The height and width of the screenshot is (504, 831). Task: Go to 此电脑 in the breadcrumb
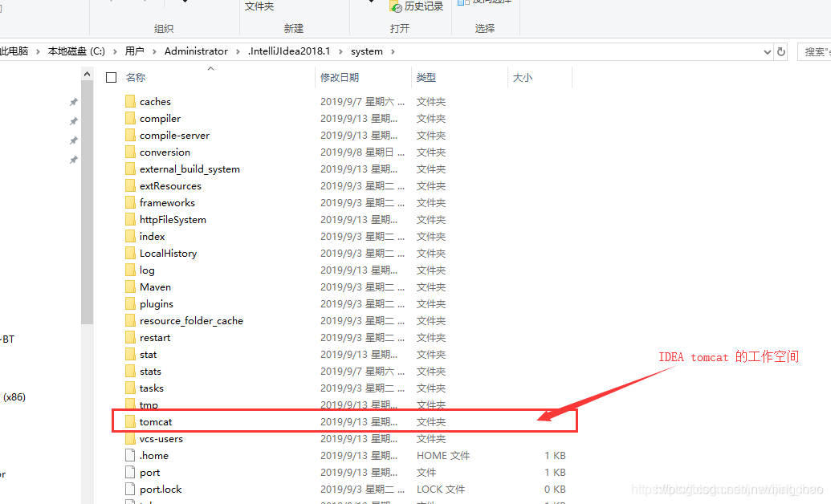click(x=14, y=51)
